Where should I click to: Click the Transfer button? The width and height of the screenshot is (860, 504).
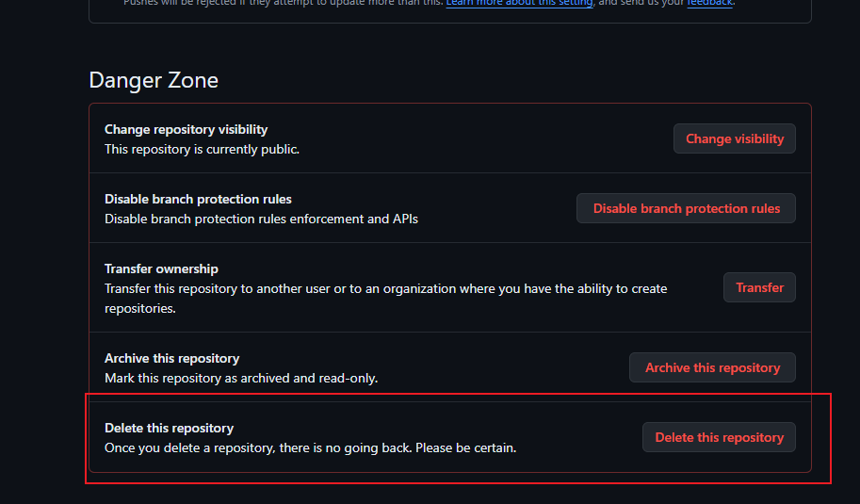point(759,287)
